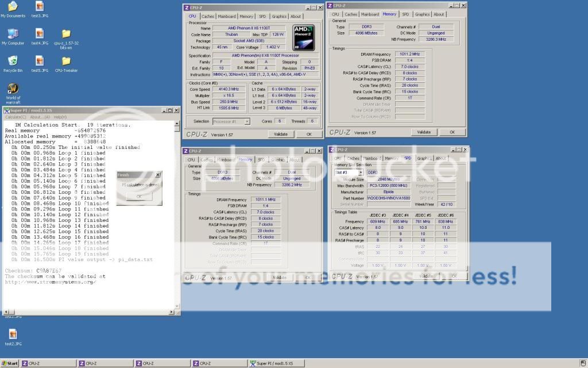The image size is (588, 368).
Task: Switch to Super PI taskbar button
Action: [273, 363]
